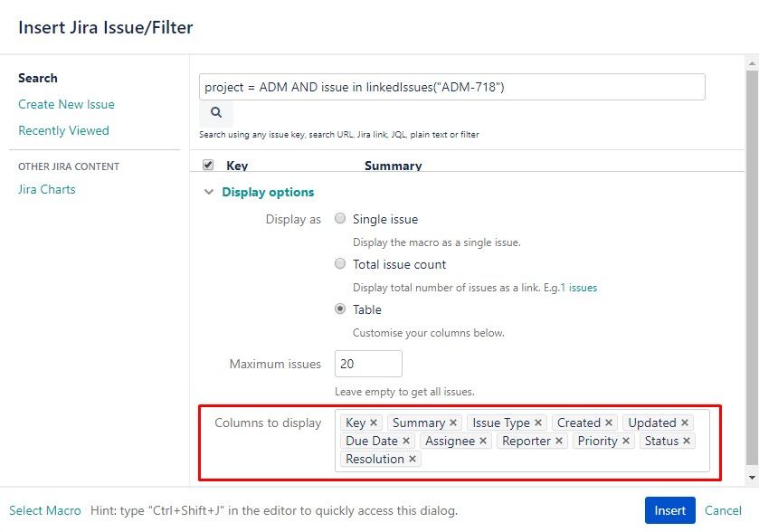
Task: Click the Select Macro link
Action: [45, 510]
